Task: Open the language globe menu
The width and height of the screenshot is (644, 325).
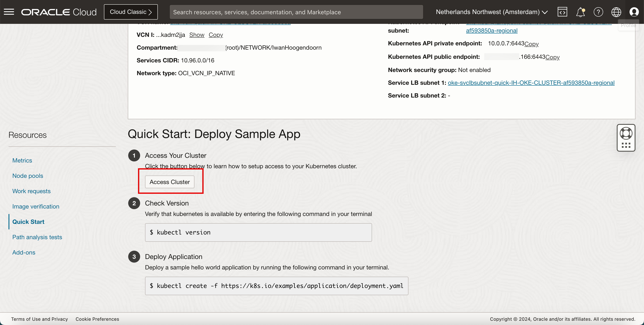Action: point(616,12)
